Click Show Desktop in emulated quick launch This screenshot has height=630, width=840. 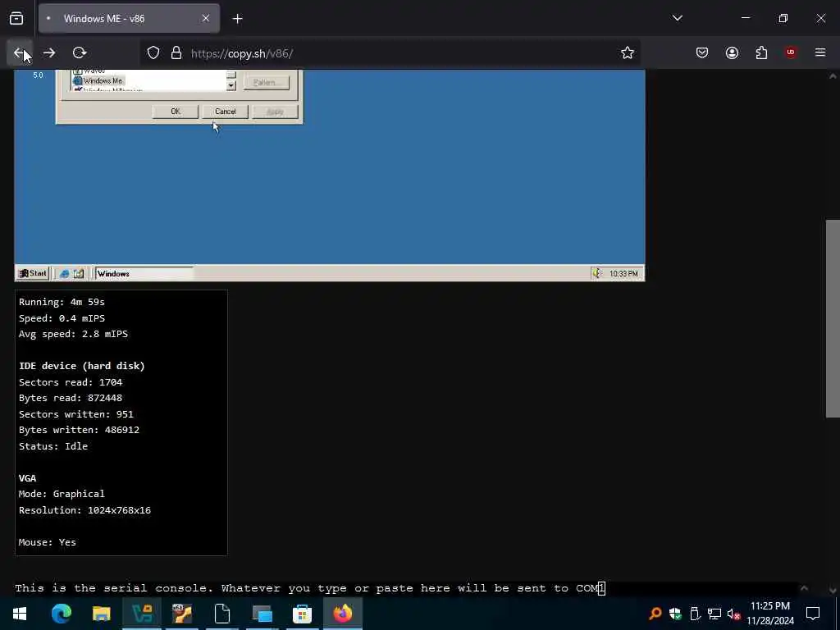(x=79, y=274)
